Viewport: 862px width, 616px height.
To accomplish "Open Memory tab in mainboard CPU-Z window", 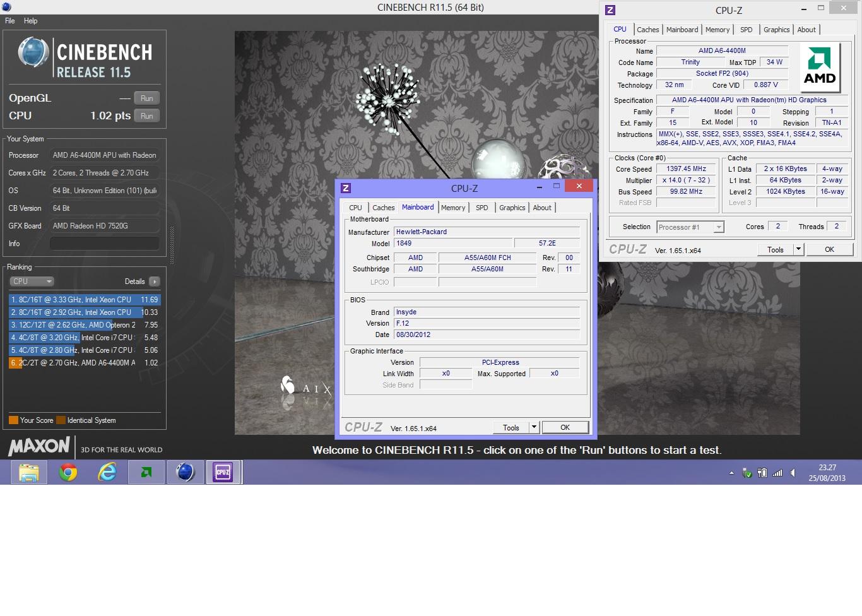I will tap(453, 208).
